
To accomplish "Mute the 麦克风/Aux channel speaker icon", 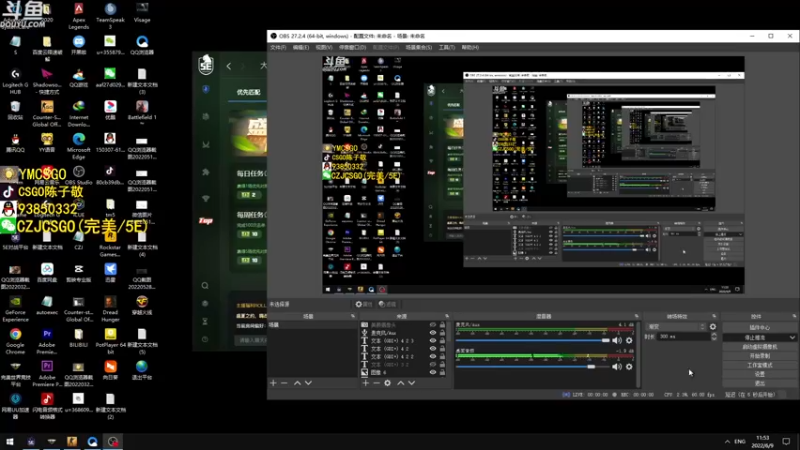I will 617,340.
